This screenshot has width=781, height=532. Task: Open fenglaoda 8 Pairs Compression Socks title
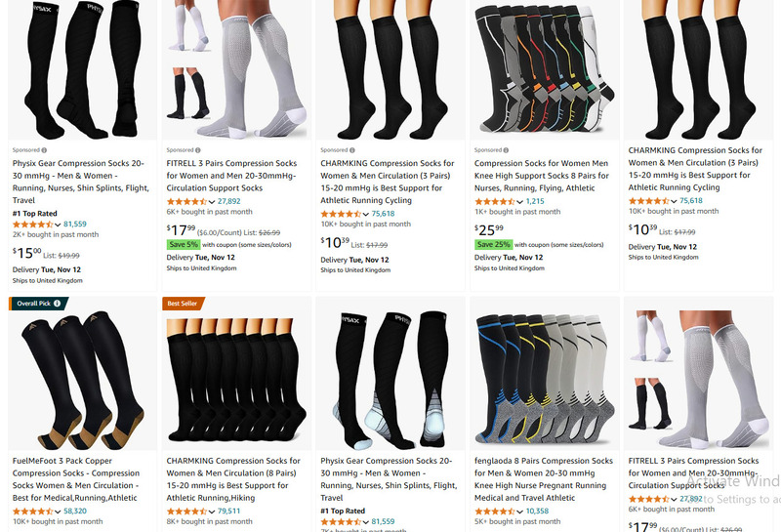click(544, 479)
